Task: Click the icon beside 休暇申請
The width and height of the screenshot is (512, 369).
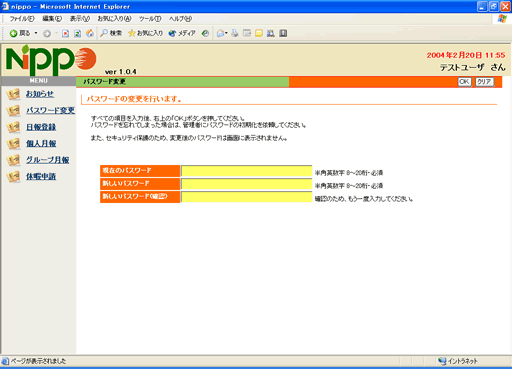Action: 13,177
